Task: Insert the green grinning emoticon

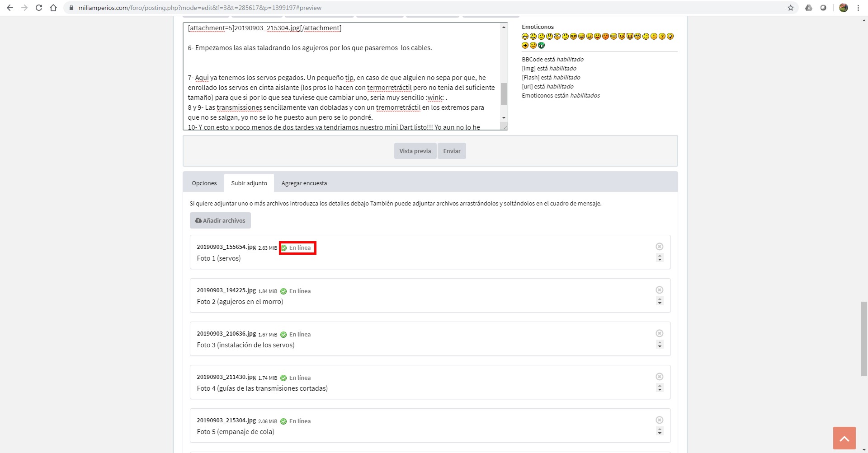Action: pos(541,45)
